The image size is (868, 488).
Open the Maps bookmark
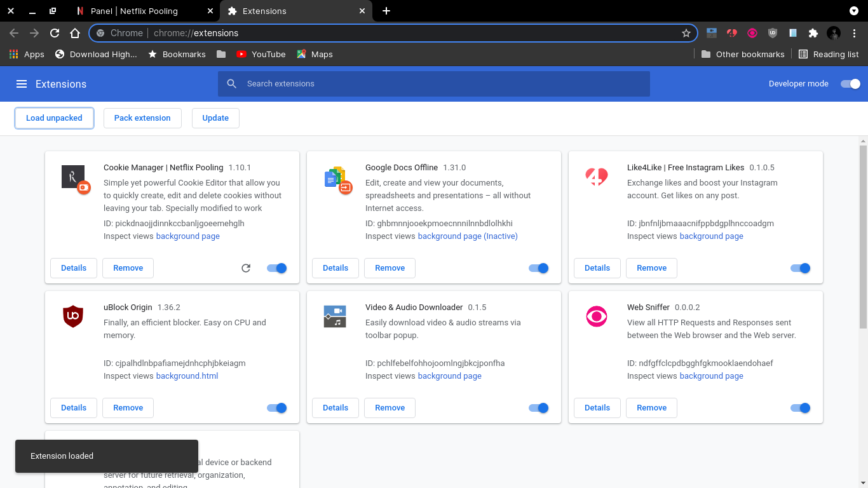[315, 54]
